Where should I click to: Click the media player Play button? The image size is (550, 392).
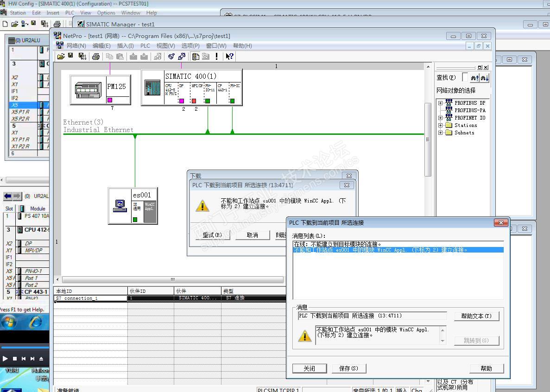(x=5, y=359)
